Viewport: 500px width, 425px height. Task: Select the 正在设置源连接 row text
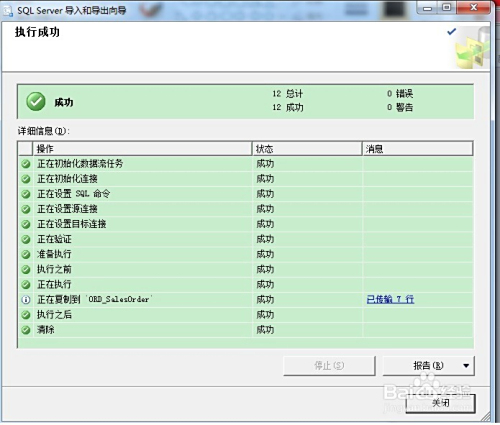click(67, 209)
